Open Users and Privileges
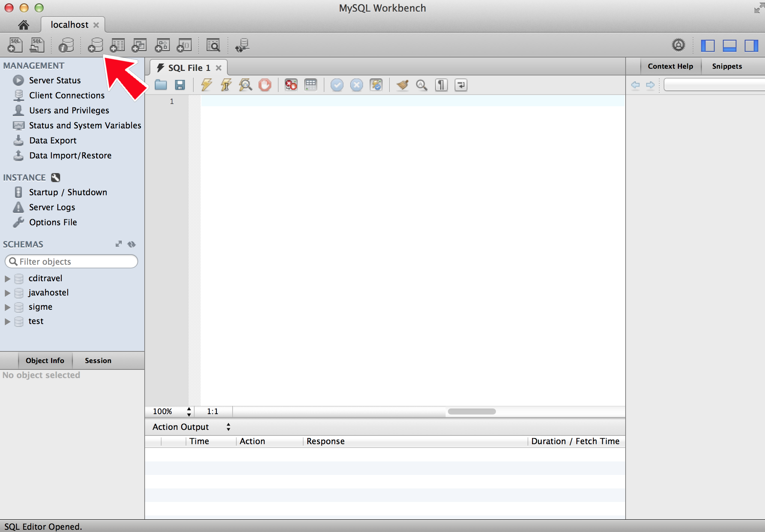The image size is (765, 532). click(69, 110)
